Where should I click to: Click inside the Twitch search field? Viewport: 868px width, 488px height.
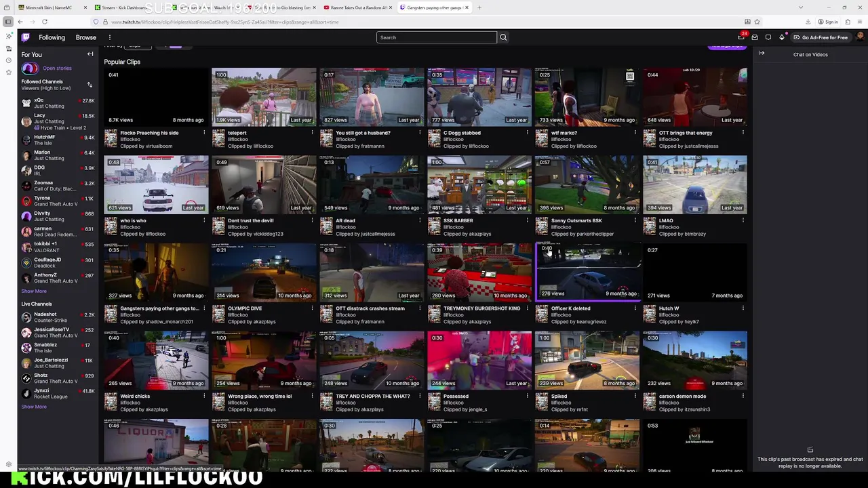437,37
